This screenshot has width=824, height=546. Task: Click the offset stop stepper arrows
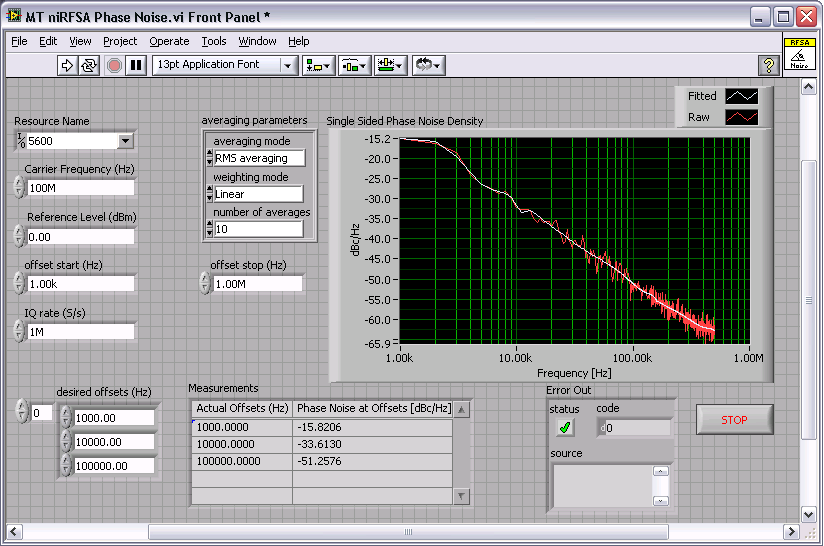(205, 283)
